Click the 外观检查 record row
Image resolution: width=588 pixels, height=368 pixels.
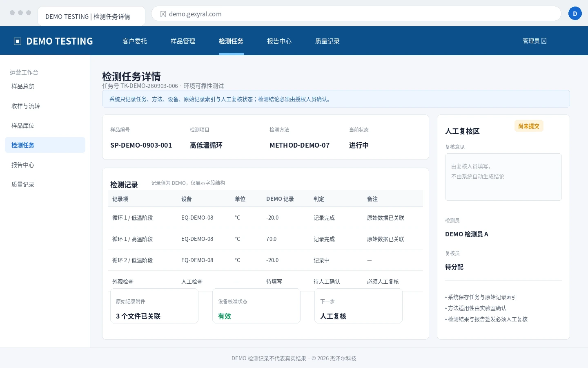pyautogui.click(x=265, y=281)
